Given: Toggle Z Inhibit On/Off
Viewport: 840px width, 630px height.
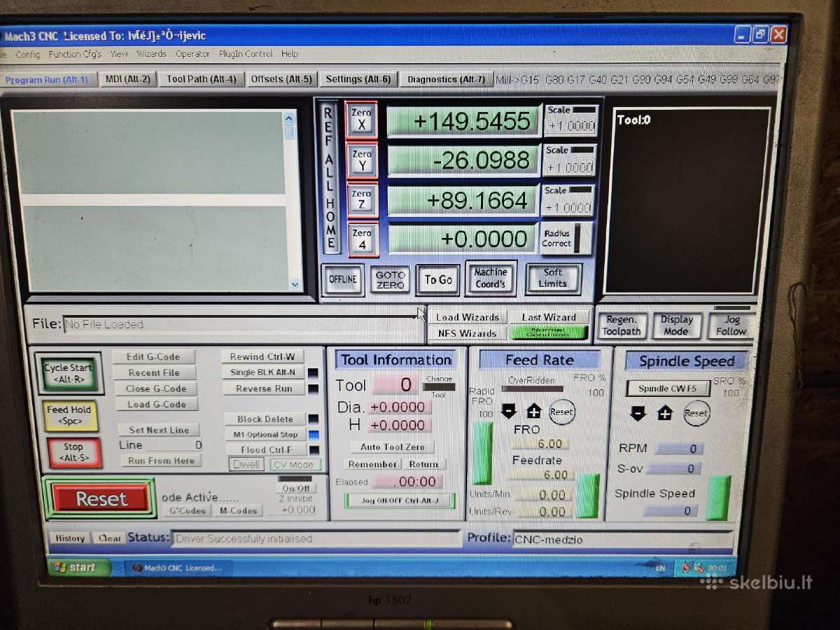Looking at the screenshot, I should coord(295,488).
